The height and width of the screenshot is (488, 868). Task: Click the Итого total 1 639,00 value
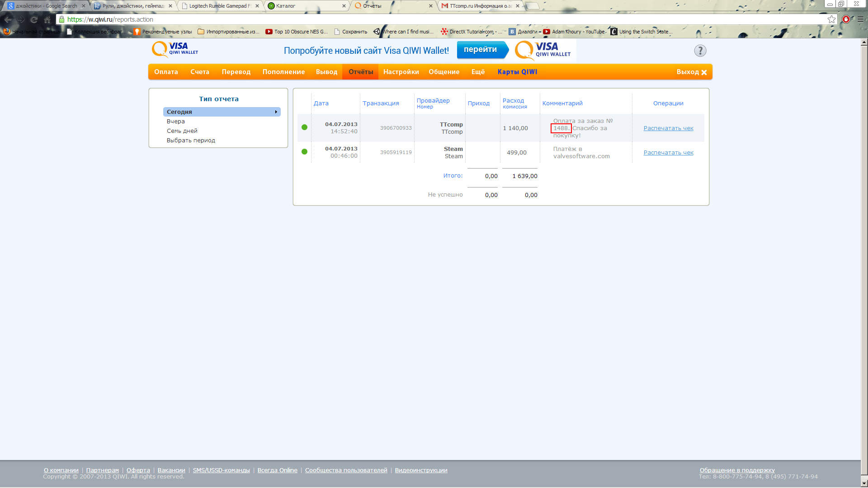(x=525, y=176)
